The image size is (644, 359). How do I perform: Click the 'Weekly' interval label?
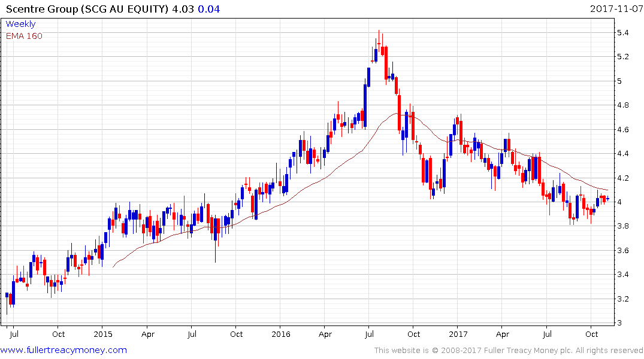click(x=20, y=24)
